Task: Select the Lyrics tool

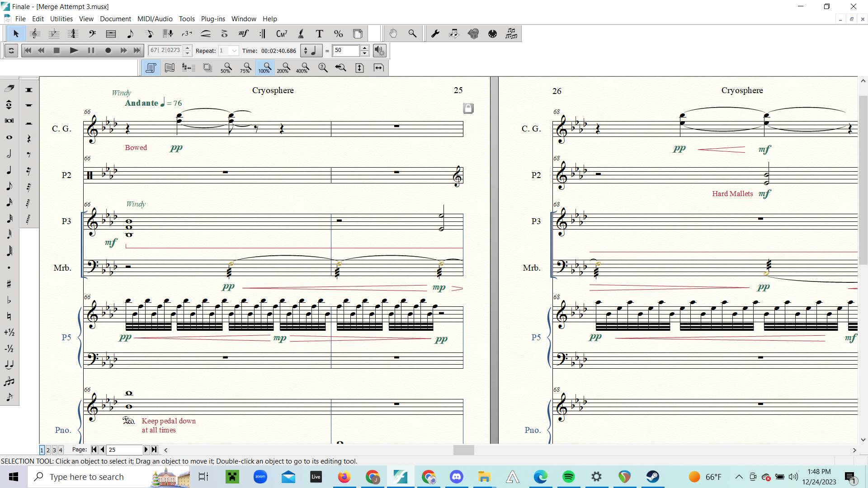Action: click(x=301, y=34)
